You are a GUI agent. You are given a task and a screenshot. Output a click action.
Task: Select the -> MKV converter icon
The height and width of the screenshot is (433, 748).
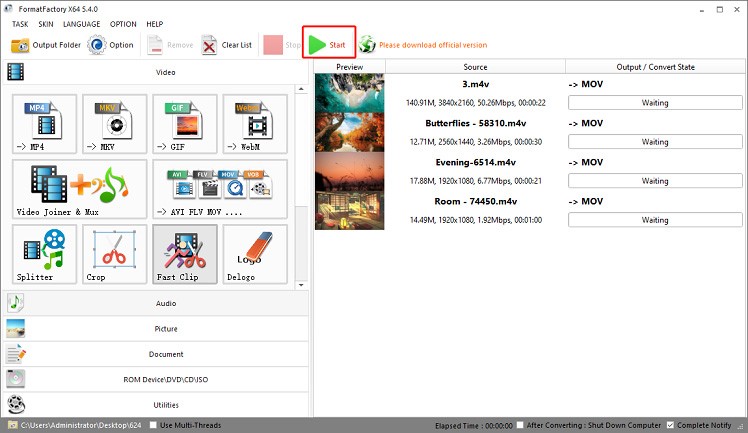(114, 124)
